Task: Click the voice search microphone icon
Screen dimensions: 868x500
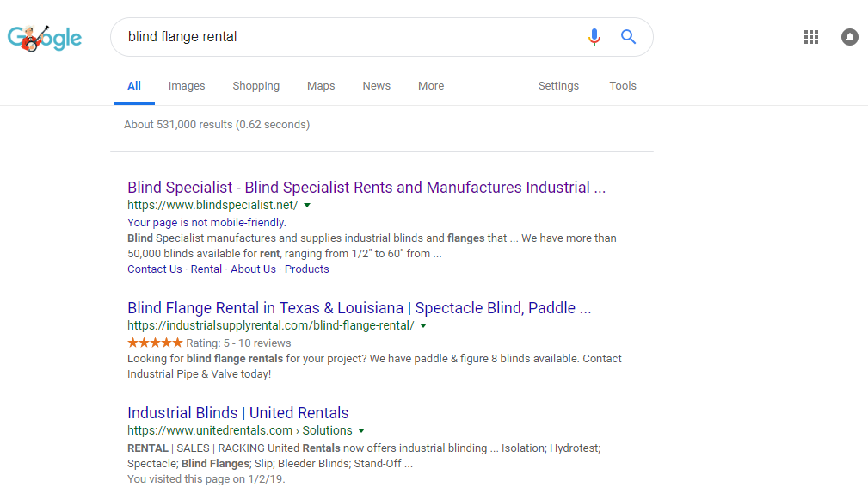Action: click(x=594, y=37)
